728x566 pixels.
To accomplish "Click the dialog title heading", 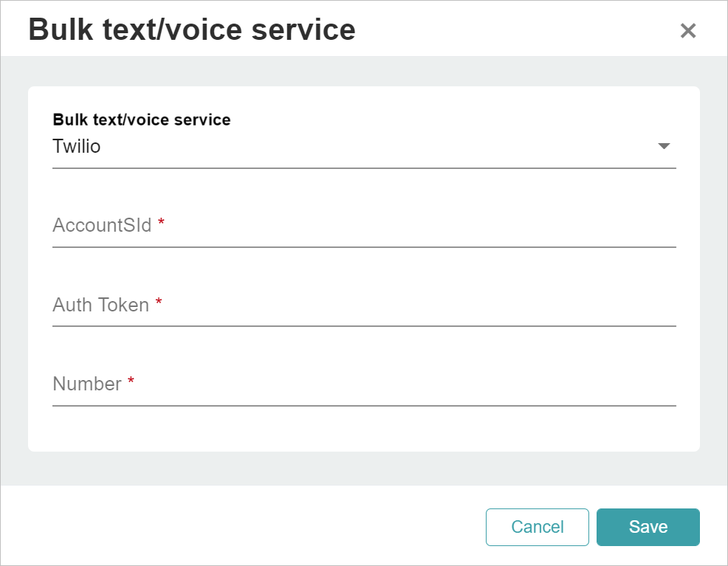I will coord(192,30).
